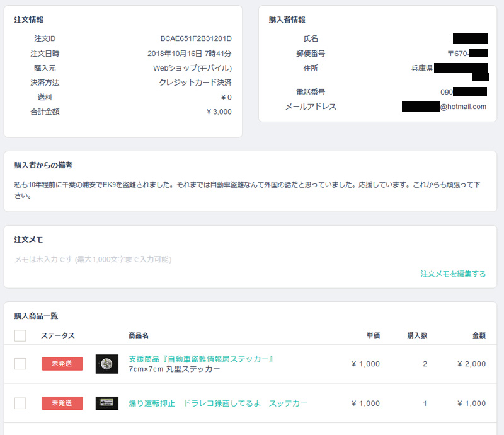Screen dimensions: 504x435
Task: Click the order ID BCAE651F2B31201D
Action: pos(196,39)
